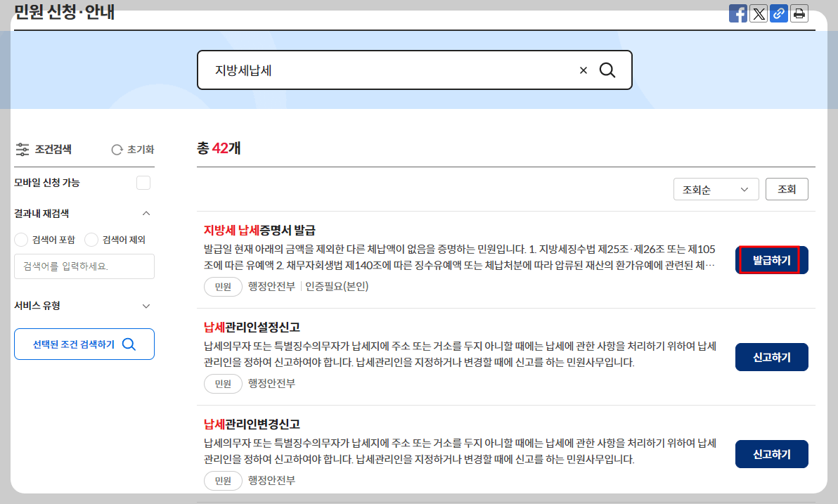Copy the page URL link icon
Screen dimensions: 838x504
[779, 13]
